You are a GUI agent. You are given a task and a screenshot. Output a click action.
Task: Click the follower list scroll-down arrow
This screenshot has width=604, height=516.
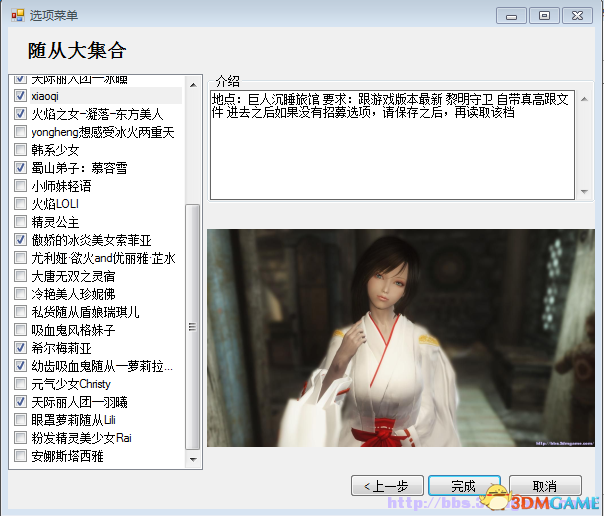193,459
